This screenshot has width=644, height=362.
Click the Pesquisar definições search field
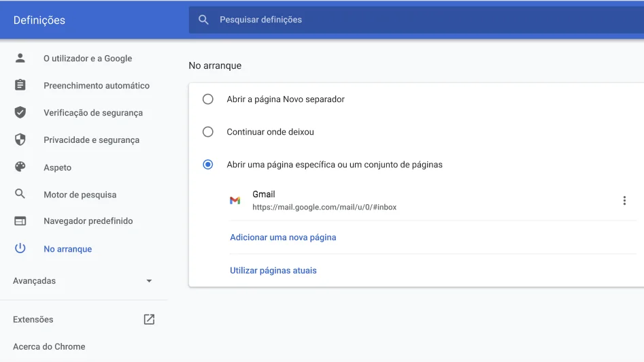coord(408,20)
